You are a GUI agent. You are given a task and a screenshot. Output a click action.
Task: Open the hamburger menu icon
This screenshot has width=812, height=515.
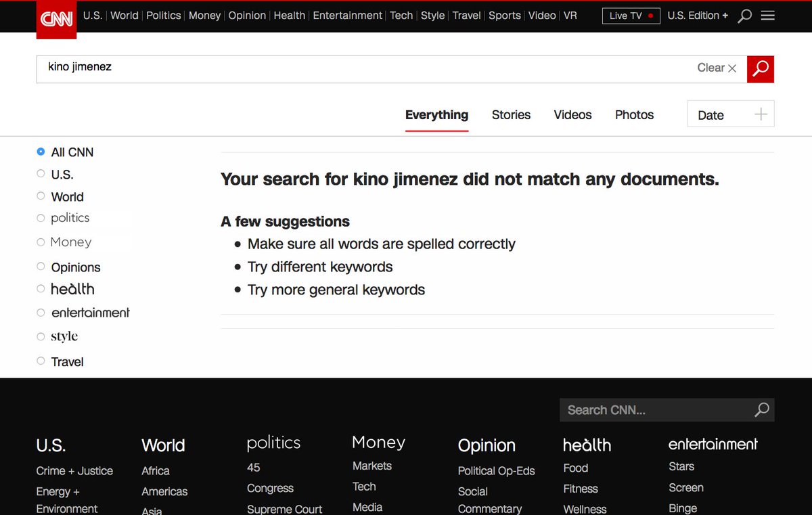pos(767,16)
